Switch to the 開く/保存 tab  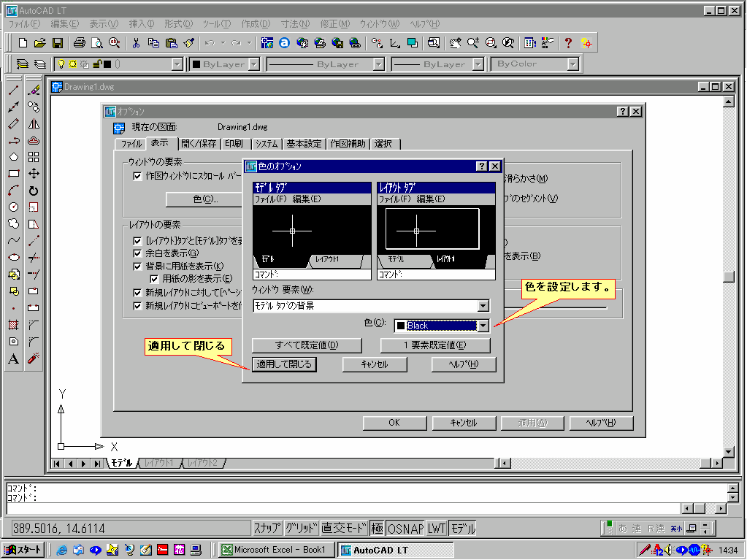[199, 144]
